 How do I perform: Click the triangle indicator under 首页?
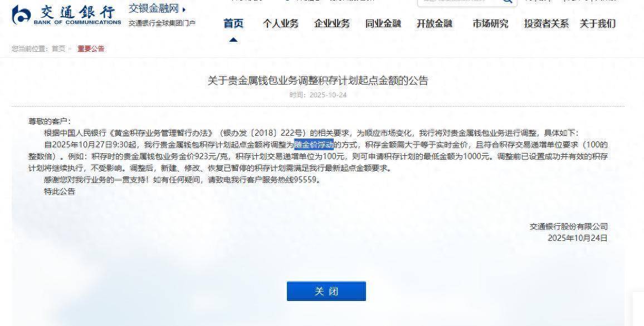(x=233, y=39)
